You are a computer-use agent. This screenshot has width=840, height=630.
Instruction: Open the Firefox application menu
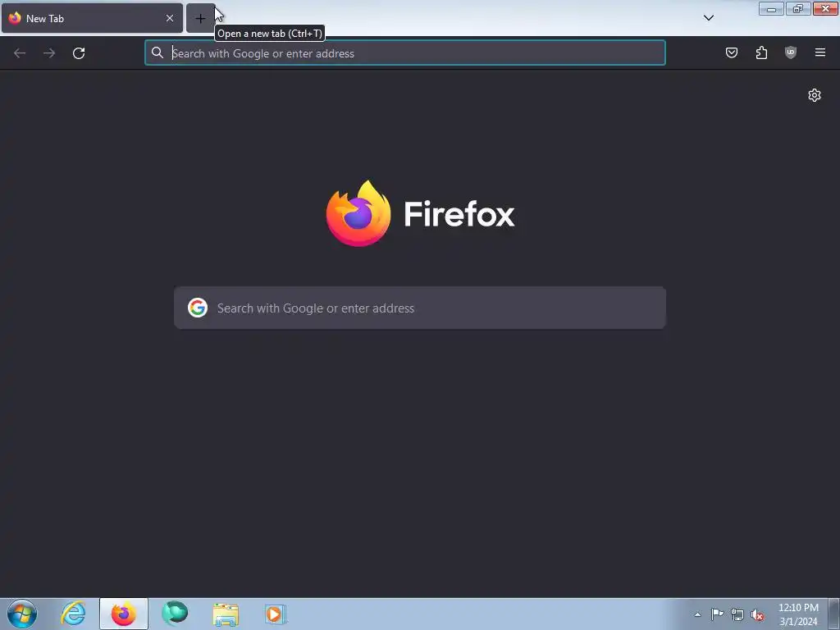pyautogui.click(x=820, y=52)
